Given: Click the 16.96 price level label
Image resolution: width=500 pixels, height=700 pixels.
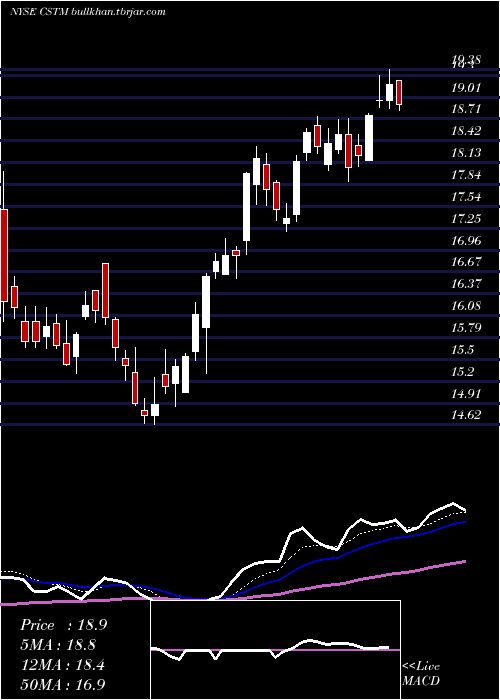Looking at the screenshot, I should (466, 241).
